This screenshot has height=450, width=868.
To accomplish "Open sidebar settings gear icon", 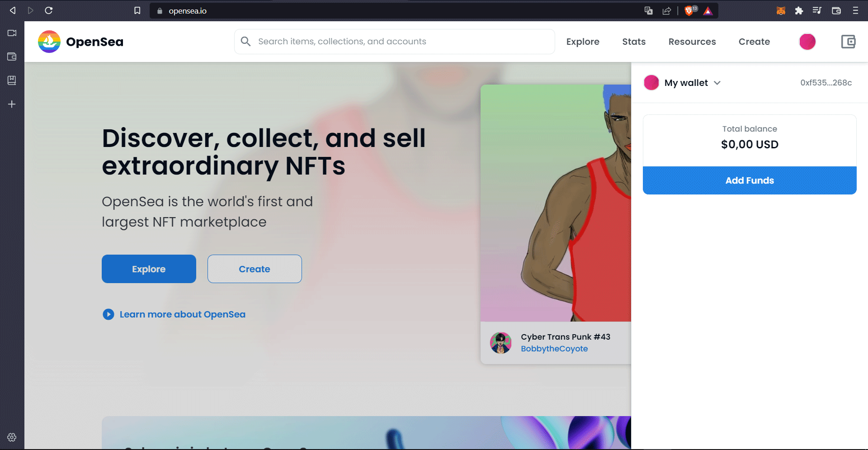I will (12, 437).
